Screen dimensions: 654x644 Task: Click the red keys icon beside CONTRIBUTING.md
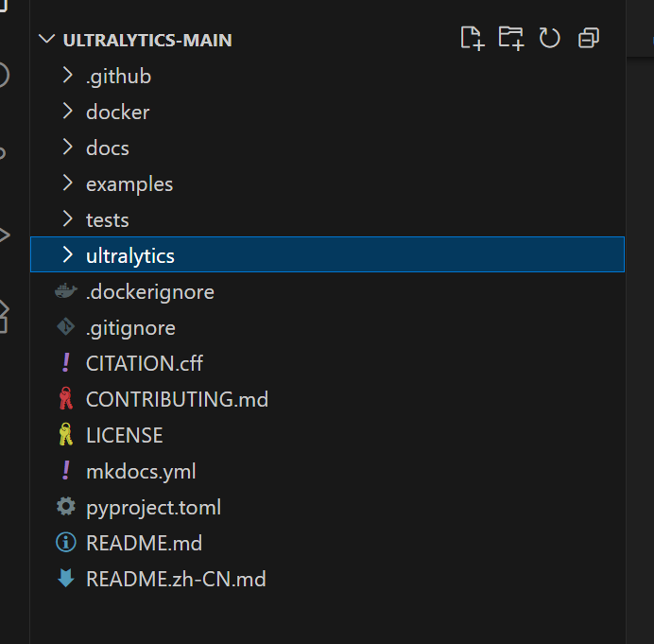pos(66,398)
